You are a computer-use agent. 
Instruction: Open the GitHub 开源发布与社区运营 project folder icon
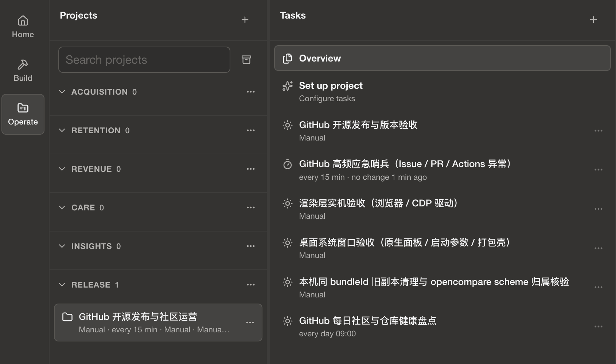[x=67, y=317]
